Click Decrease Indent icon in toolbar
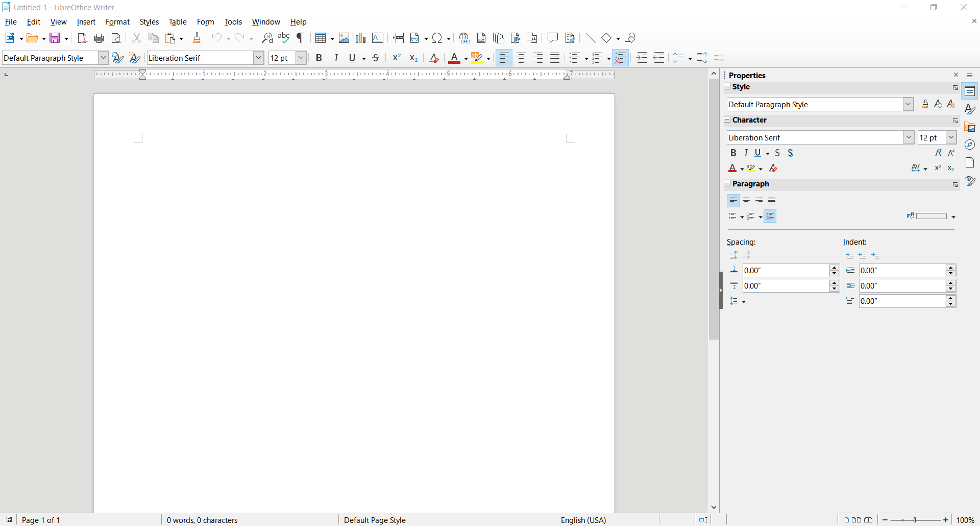Viewport: 980px width, 526px height. [659, 58]
